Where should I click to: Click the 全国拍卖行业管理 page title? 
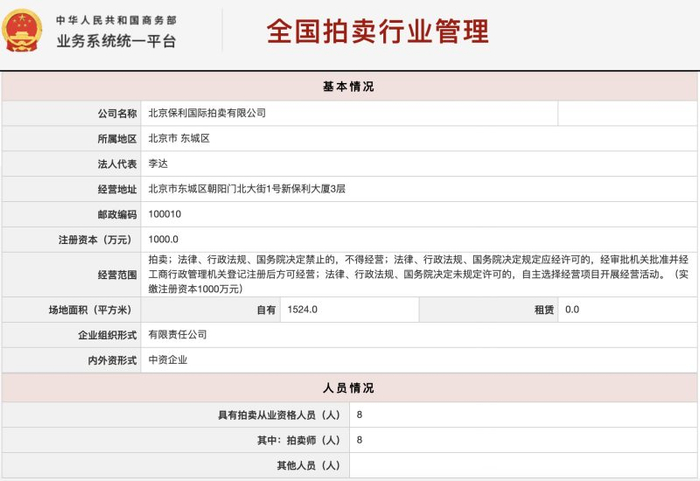click(378, 31)
